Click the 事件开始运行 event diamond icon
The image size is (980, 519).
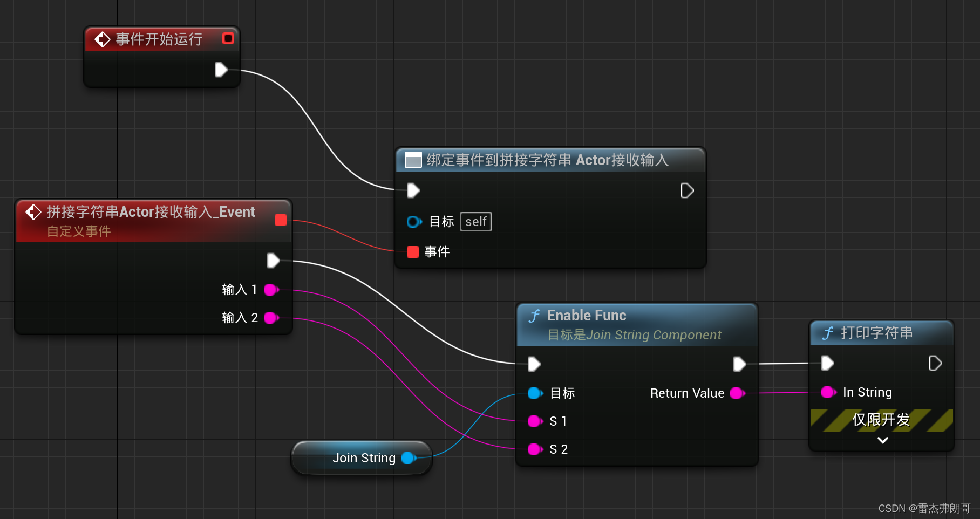(102, 39)
